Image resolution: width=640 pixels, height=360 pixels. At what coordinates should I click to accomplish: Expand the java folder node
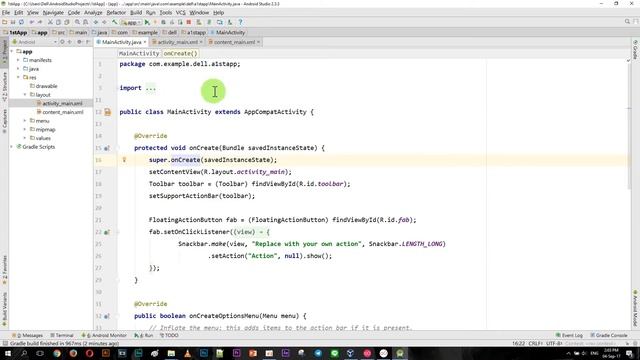click(18, 69)
